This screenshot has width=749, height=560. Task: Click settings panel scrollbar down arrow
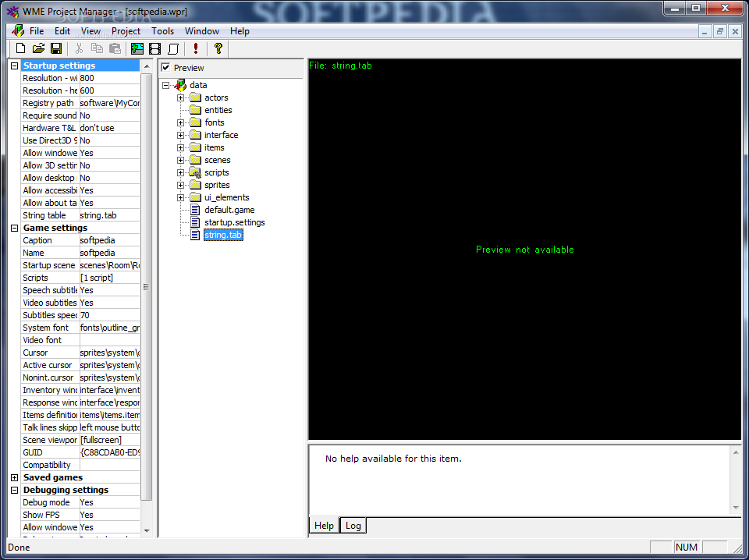click(x=147, y=530)
